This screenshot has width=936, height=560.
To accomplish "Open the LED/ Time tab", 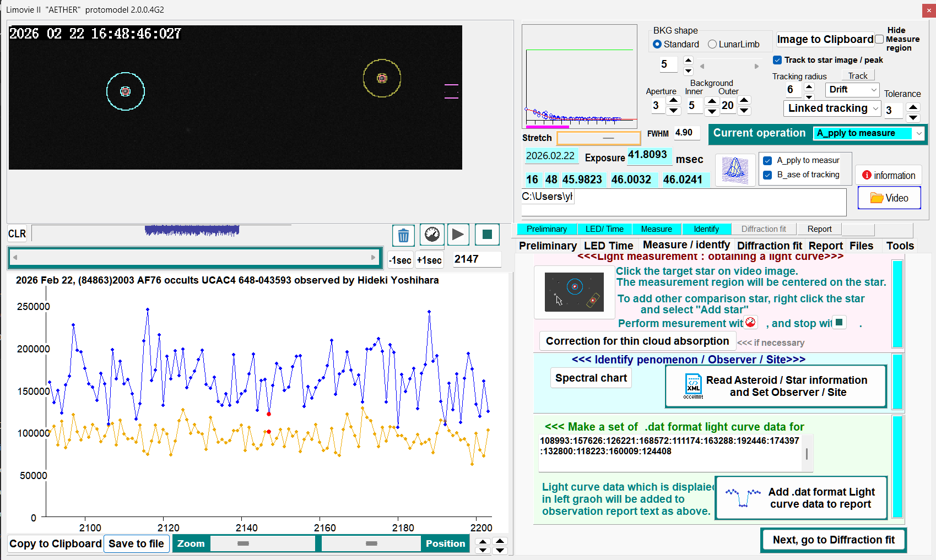I will pos(604,229).
